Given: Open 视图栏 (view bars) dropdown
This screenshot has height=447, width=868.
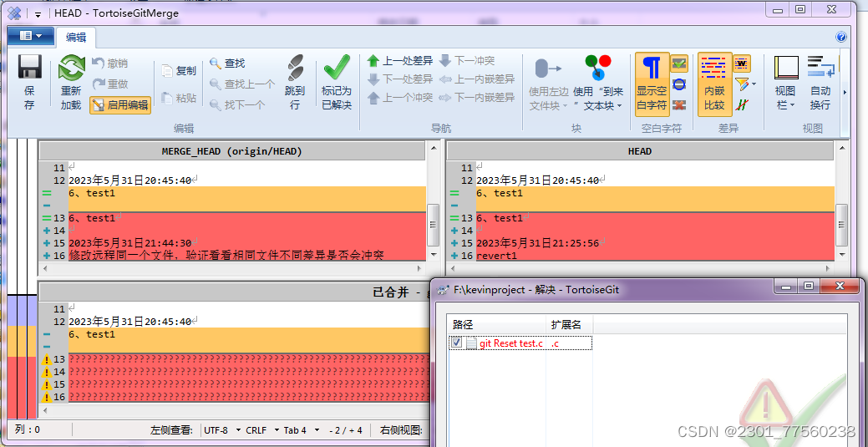Looking at the screenshot, I should coord(785,83).
